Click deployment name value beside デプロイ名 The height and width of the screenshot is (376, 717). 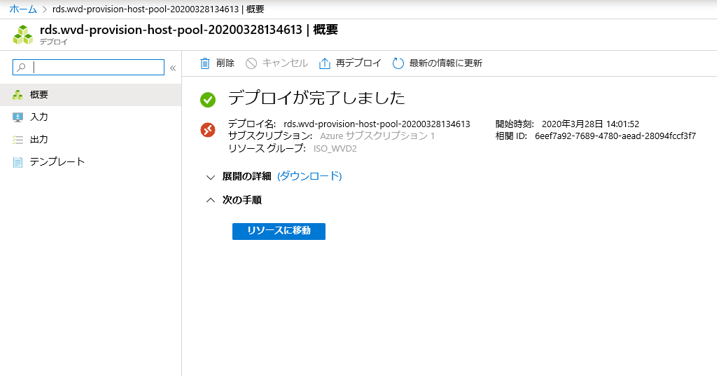(x=377, y=124)
